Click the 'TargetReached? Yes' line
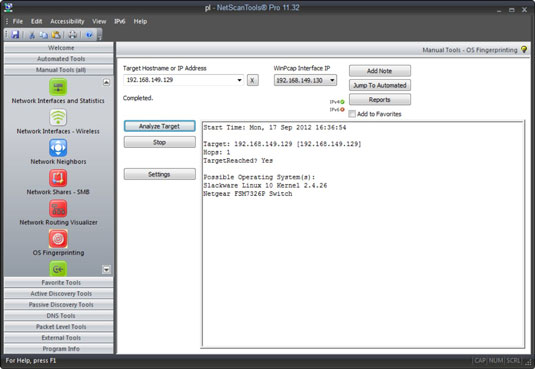The height and width of the screenshot is (369, 535). 238,160
